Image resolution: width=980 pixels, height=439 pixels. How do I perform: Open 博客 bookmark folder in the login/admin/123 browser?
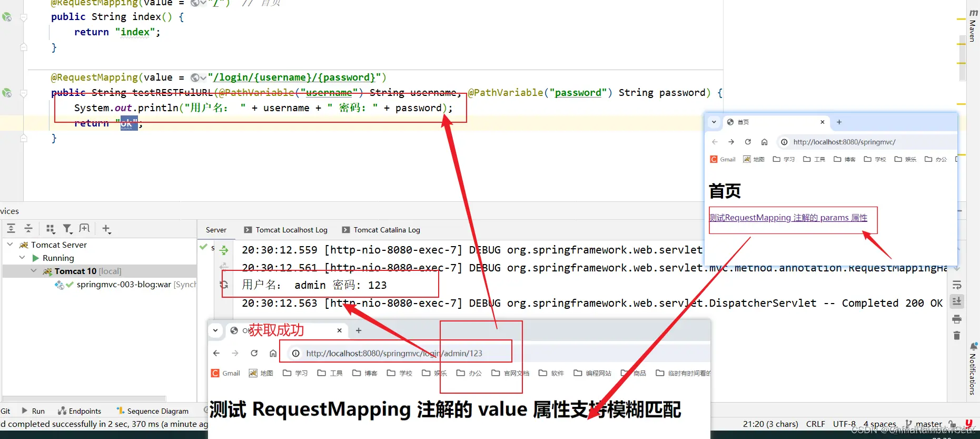[365, 373]
